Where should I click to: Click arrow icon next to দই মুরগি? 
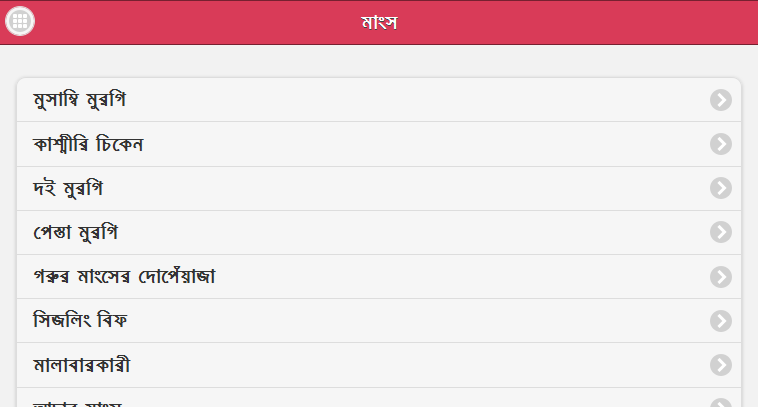point(721,188)
